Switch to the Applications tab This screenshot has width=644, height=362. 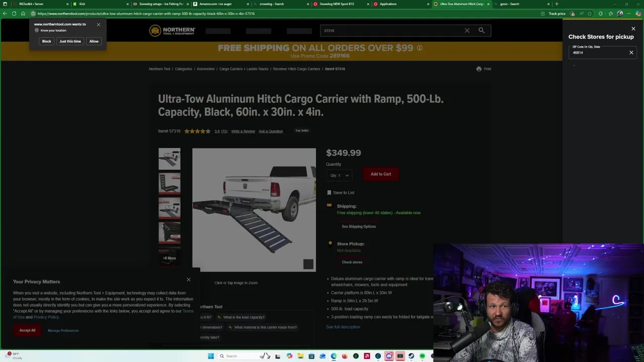coord(401,4)
